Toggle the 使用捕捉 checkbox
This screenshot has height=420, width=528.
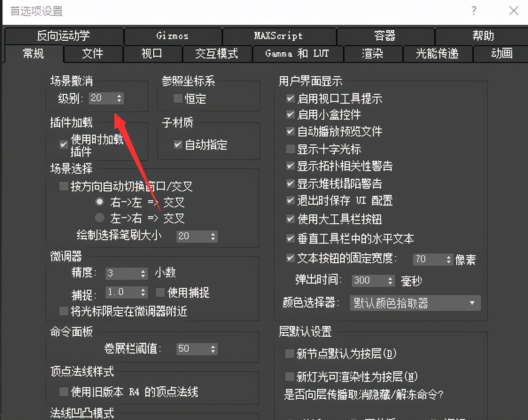pos(161,292)
